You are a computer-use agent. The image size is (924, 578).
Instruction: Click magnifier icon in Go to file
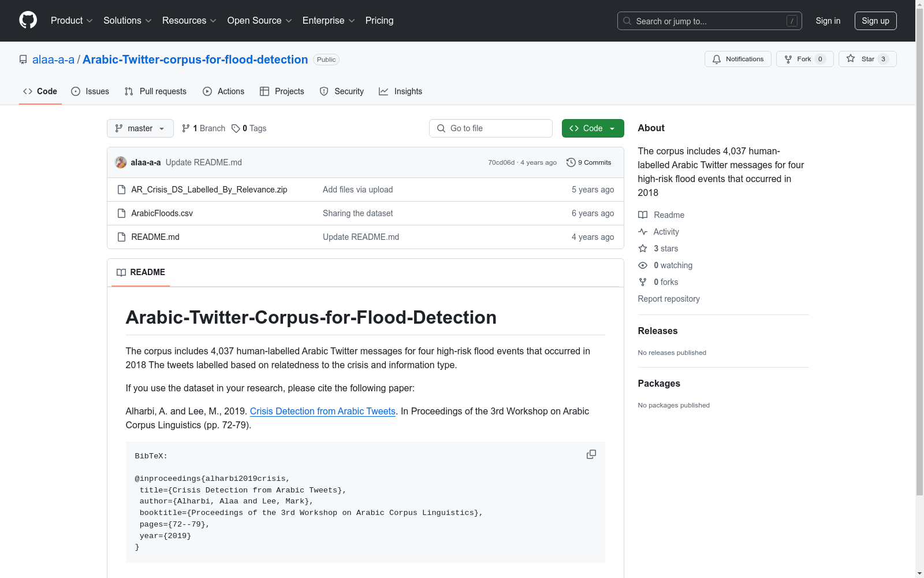click(441, 128)
